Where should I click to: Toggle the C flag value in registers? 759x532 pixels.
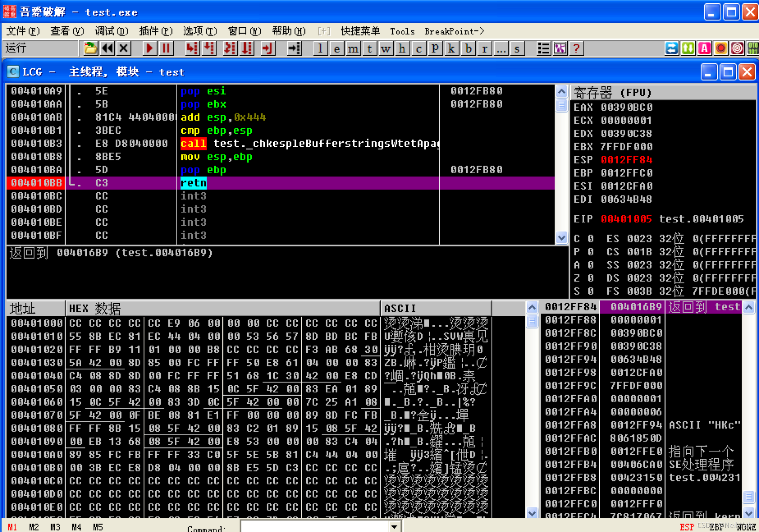(x=591, y=239)
